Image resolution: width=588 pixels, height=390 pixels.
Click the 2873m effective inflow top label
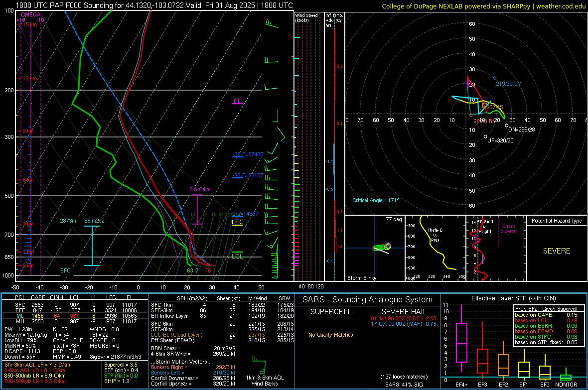coord(68,221)
